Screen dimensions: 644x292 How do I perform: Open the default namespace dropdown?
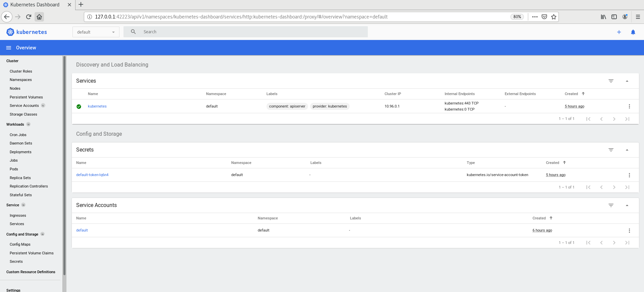point(96,32)
